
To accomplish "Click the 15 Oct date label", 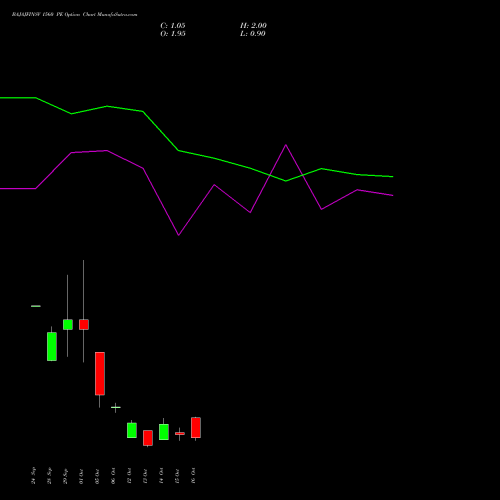I will click(177, 476).
